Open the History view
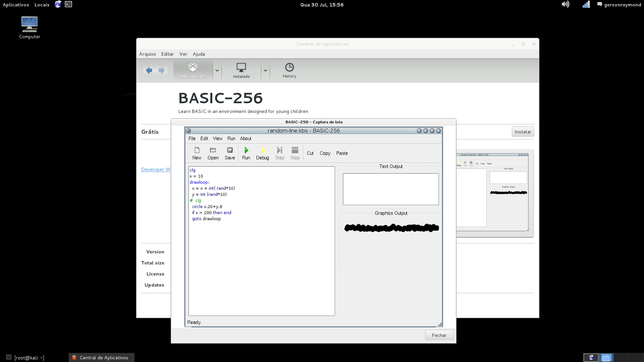 pyautogui.click(x=289, y=71)
